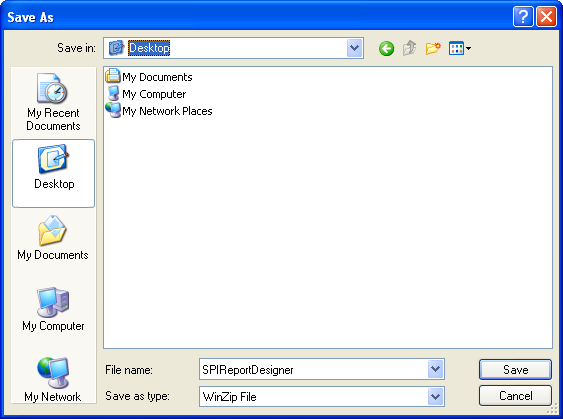Click the Help question mark button
This screenshot has height=419, width=563.
[523, 17]
